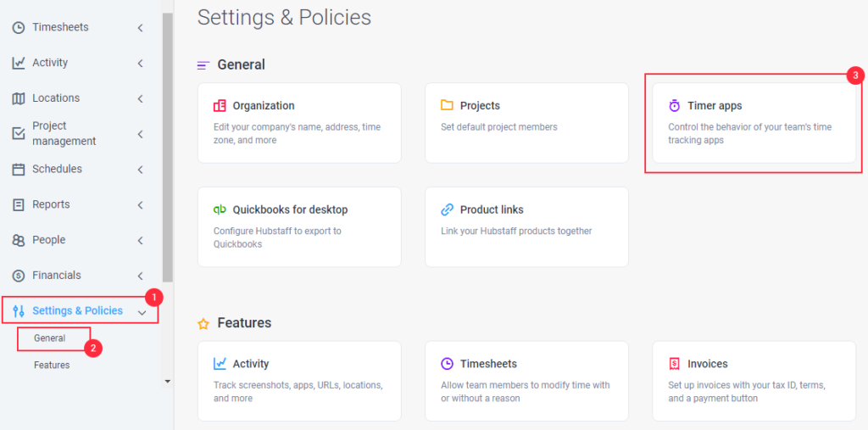The height and width of the screenshot is (430, 868).
Task: Click the Projects card's folder icon
Action: (x=447, y=105)
